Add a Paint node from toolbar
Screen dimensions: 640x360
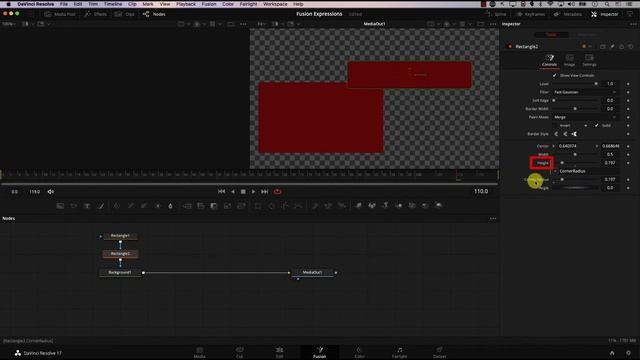pyautogui.click(x=101, y=206)
